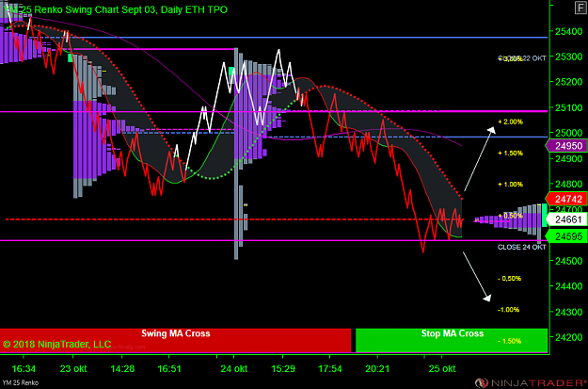The height and width of the screenshot is (389, 588).
Task: Click the 25200 price axis label
Action: tap(568, 82)
